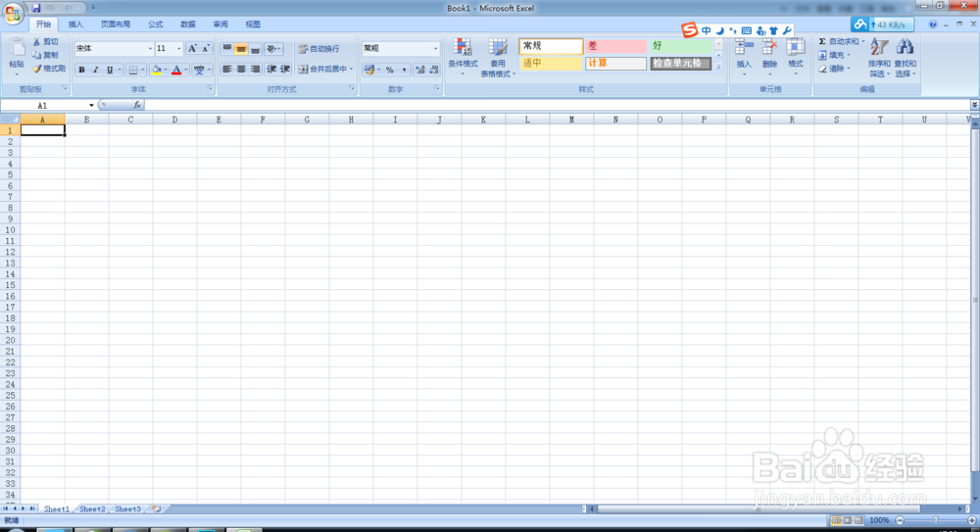The image size is (980, 532).
Task: Increase font size with the larger A
Action: click(x=192, y=48)
